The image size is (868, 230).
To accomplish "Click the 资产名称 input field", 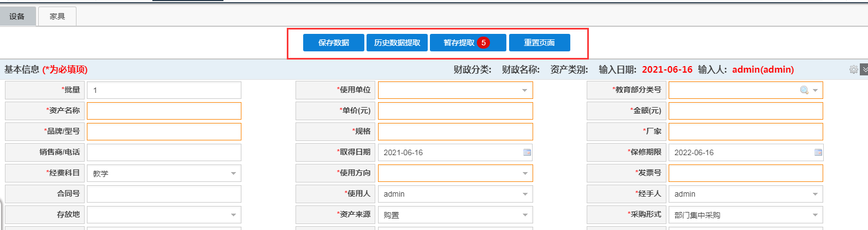I will [x=164, y=111].
